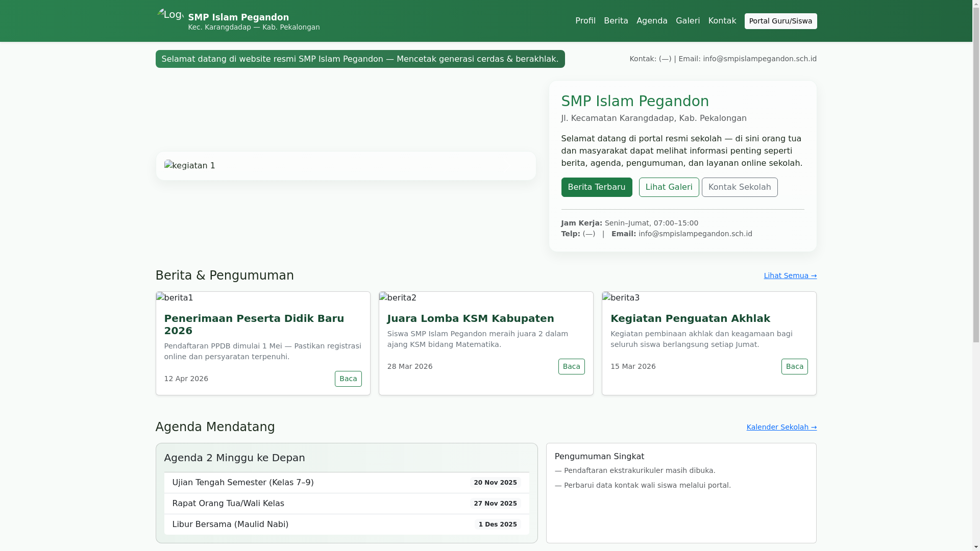Open the Galeri navigation link

coord(688,21)
